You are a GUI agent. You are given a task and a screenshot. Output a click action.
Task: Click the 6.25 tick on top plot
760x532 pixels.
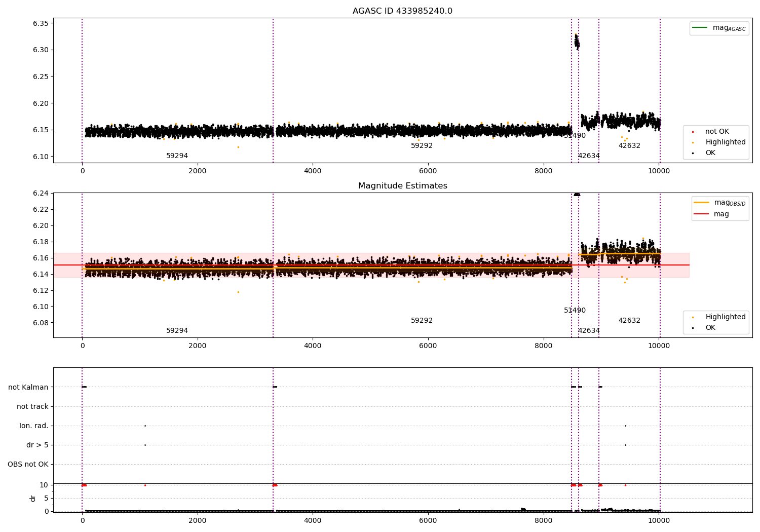click(41, 77)
